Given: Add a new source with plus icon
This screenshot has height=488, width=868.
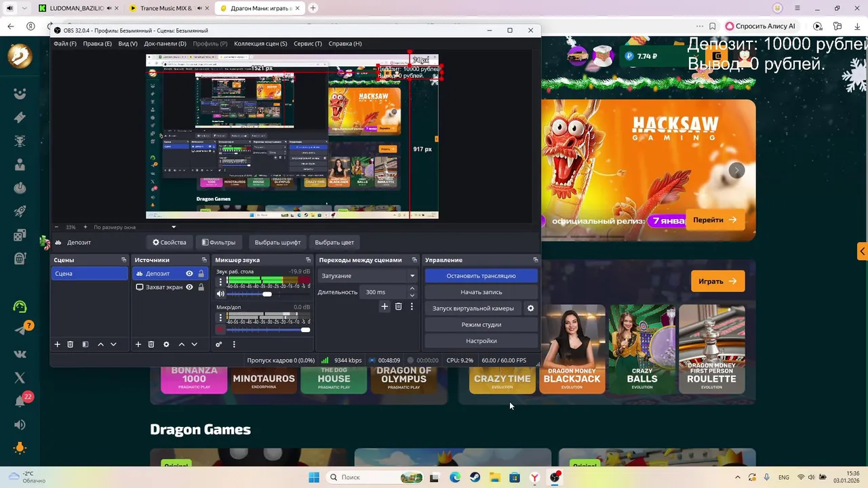Looking at the screenshot, I should [138, 344].
